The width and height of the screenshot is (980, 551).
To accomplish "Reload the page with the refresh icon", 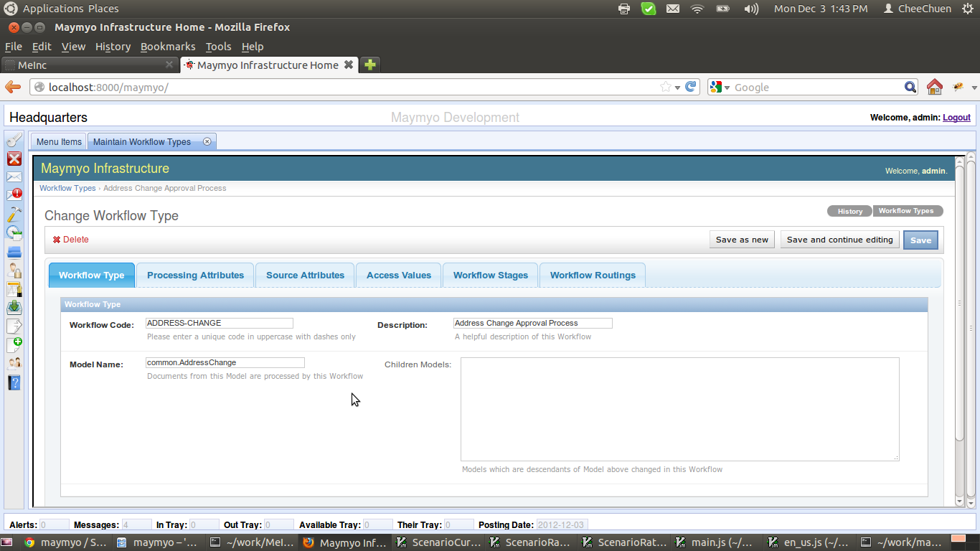I will coord(690,86).
